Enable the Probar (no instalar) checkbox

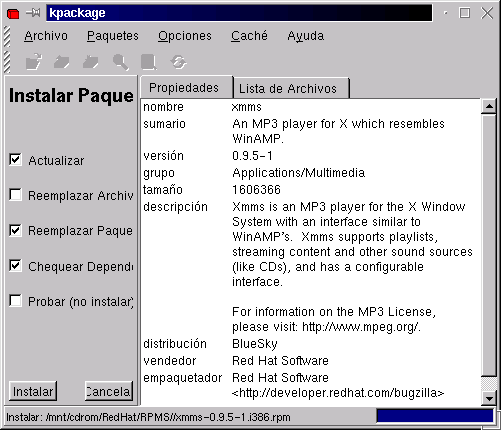point(15,301)
